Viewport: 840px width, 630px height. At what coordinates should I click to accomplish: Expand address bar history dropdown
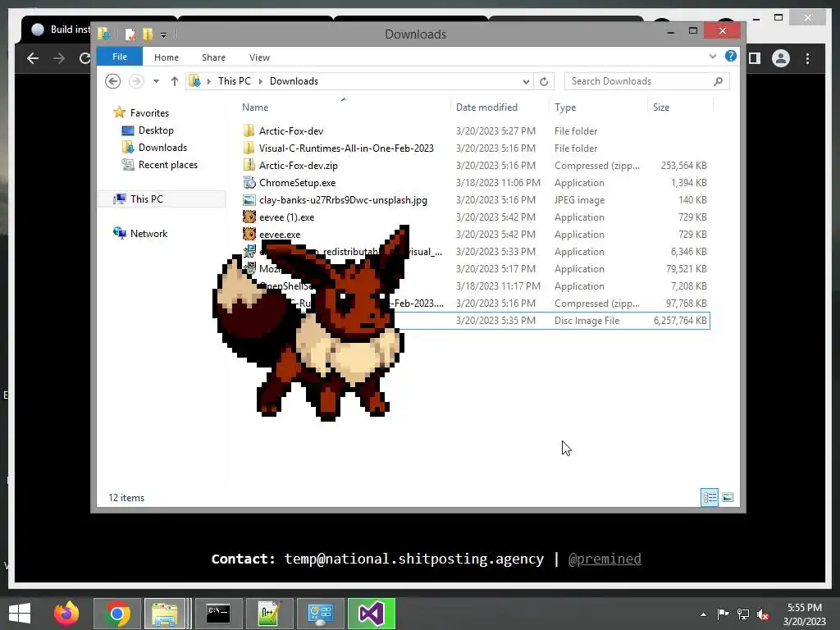(526, 81)
